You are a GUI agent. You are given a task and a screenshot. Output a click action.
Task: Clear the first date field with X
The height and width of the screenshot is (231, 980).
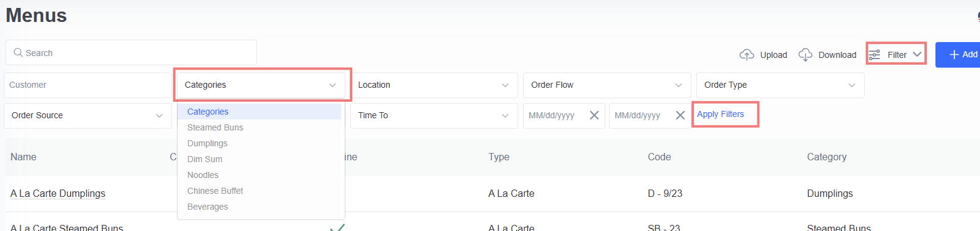click(x=594, y=115)
